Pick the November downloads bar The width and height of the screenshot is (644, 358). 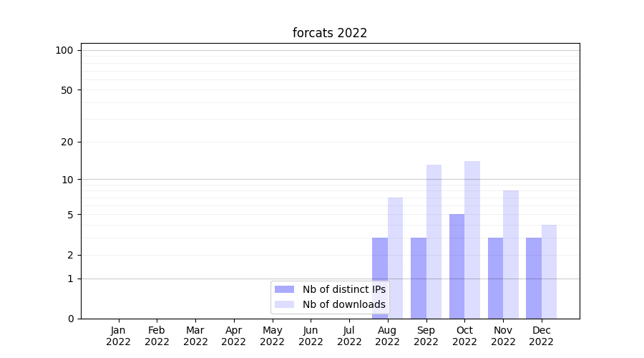click(511, 254)
